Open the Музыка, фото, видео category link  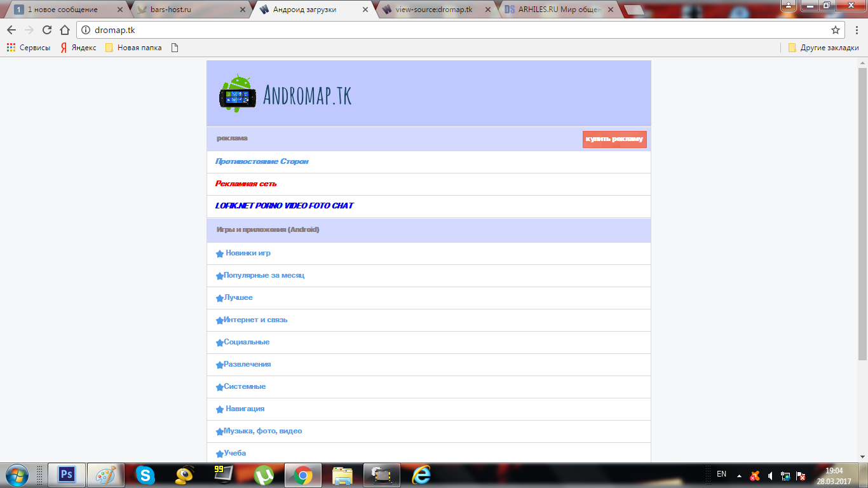pyautogui.click(x=262, y=431)
